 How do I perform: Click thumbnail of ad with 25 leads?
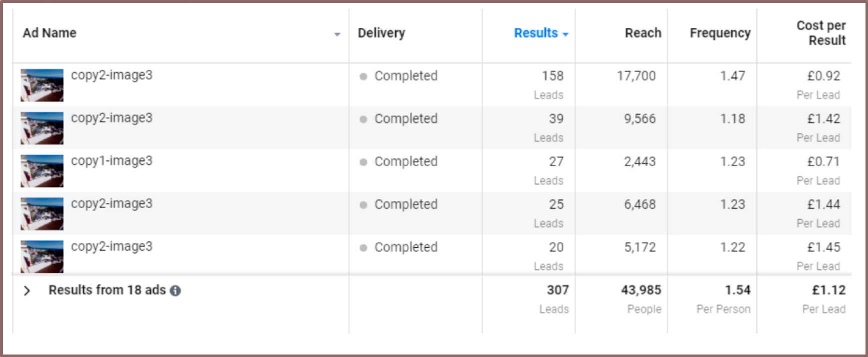coord(42,213)
